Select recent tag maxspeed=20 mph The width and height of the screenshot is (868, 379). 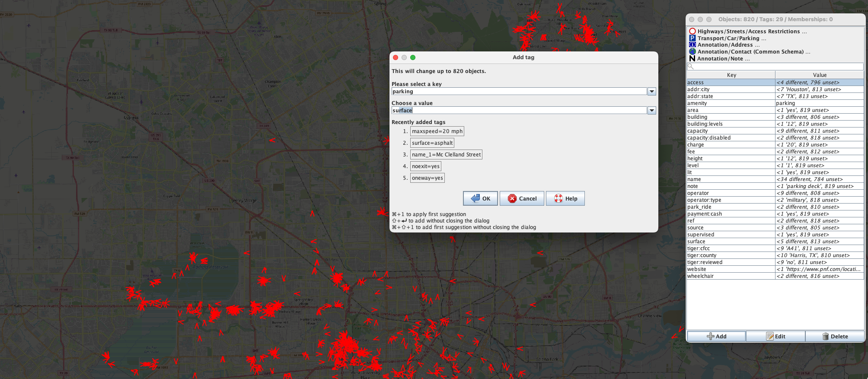tap(437, 131)
